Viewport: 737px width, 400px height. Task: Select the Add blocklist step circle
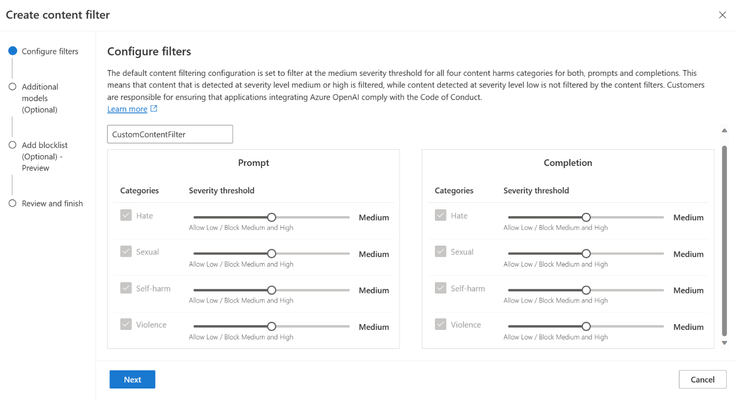click(13, 145)
